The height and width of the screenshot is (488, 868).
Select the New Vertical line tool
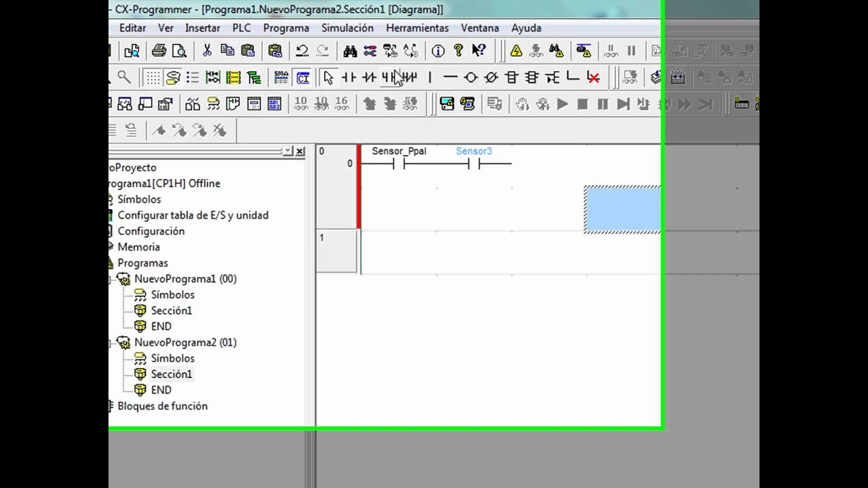[430, 78]
